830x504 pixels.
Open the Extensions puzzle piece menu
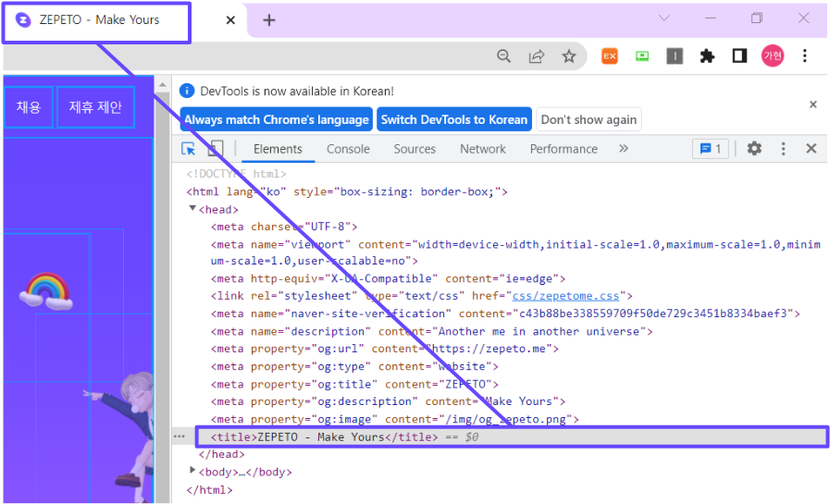point(707,55)
